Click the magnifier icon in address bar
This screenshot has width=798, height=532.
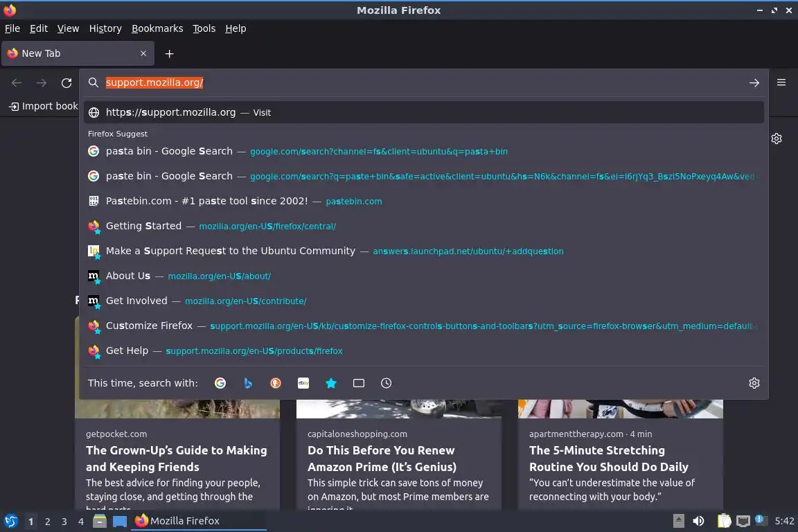coord(93,82)
